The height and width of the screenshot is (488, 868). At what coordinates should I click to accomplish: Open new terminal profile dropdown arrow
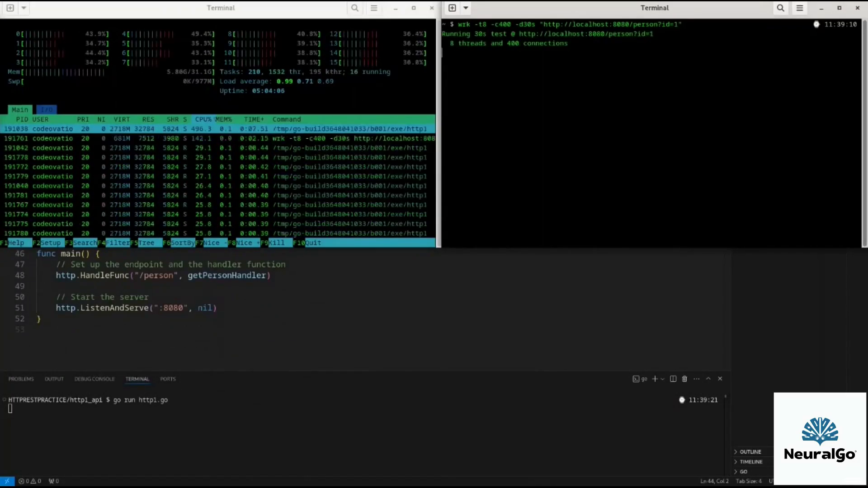click(663, 379)
